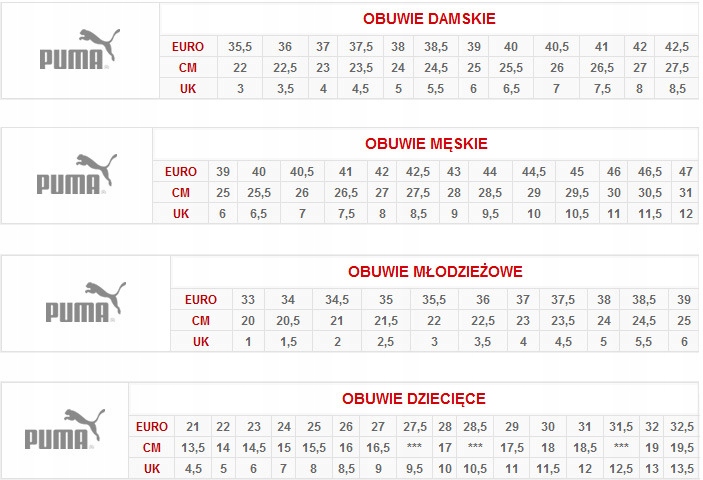Image resolution: width=703 pixels, height=480 pixels.
Task: Click the CM row label in Męskie table
Action: point(181,193)
